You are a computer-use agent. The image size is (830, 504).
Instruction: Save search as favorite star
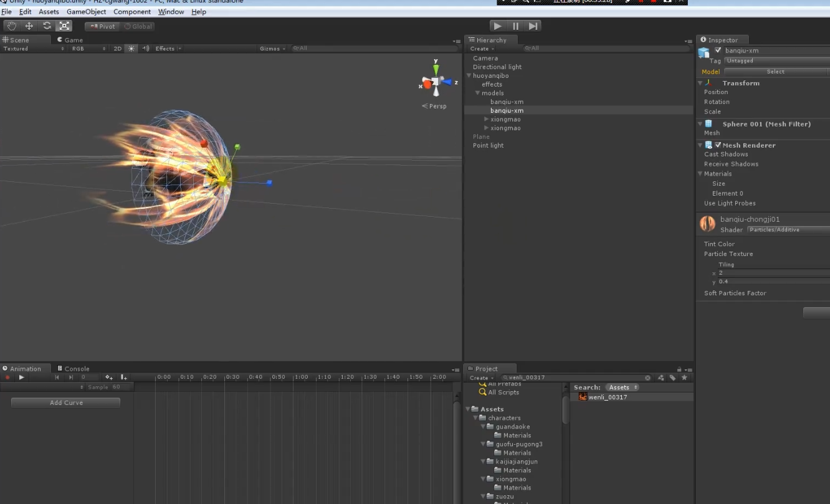click(x=684, y=378)
